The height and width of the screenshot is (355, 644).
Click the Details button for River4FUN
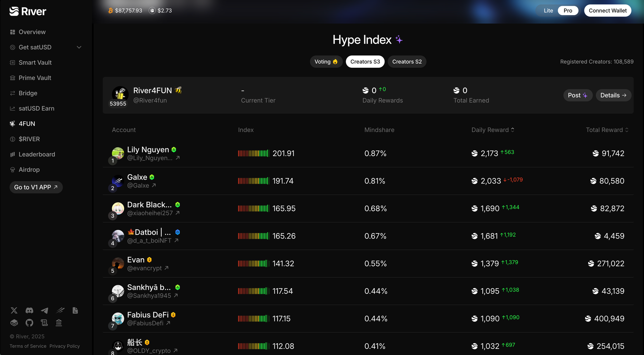(x=613, y=95)
